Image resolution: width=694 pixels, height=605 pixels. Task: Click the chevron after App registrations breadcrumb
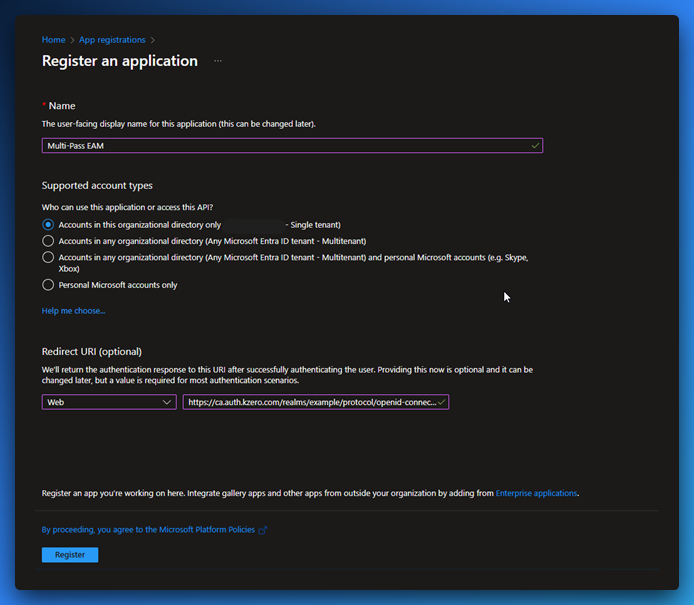tap(153, 40)
